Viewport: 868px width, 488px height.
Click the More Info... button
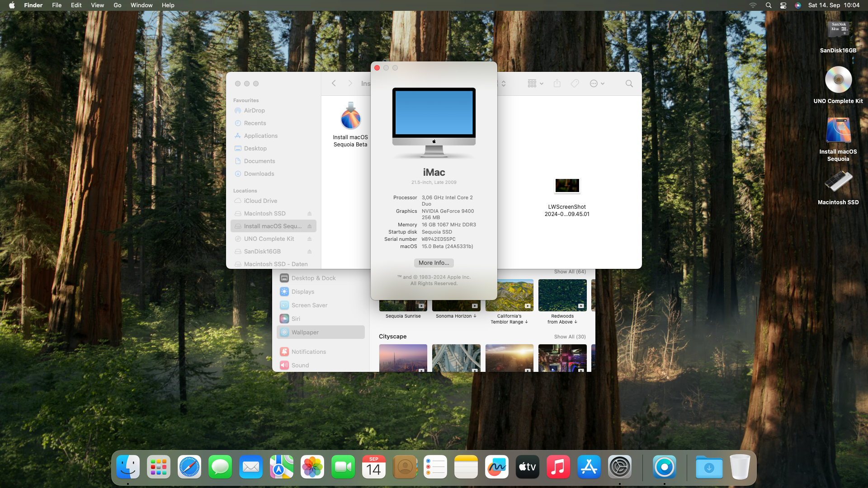[x=434, y=263]
